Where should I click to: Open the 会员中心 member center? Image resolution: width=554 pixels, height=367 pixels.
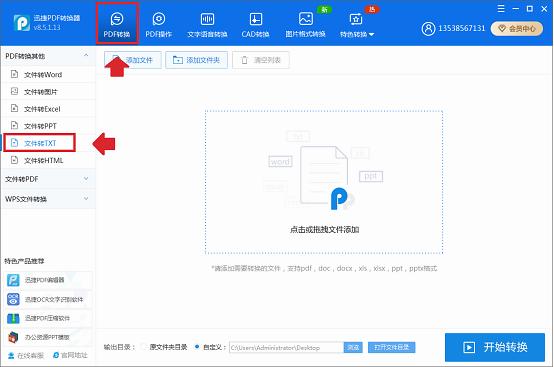(517, 29)
